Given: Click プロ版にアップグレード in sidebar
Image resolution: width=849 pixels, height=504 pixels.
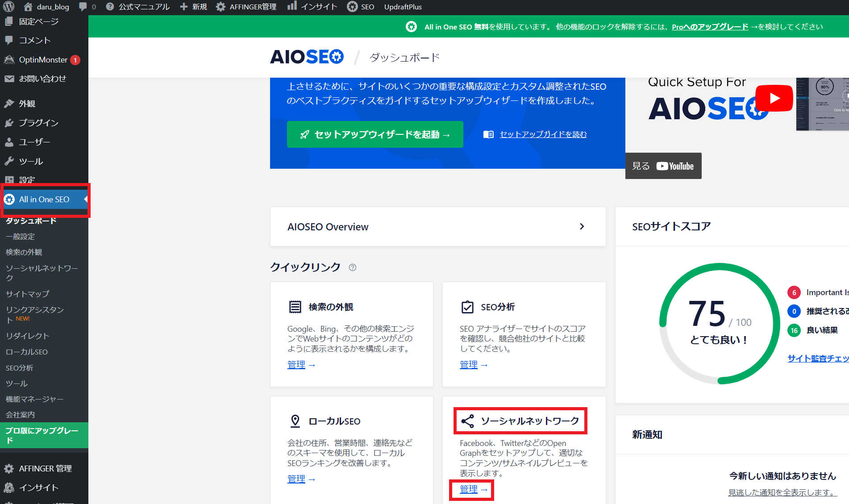Looking at the screenshot, I should (x=44, y=435).
